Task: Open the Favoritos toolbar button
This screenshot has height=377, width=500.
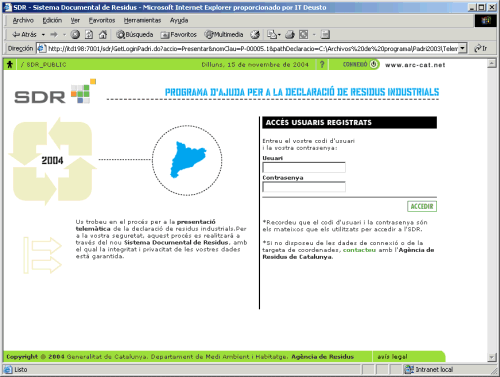Action: (x=179, y=34)
